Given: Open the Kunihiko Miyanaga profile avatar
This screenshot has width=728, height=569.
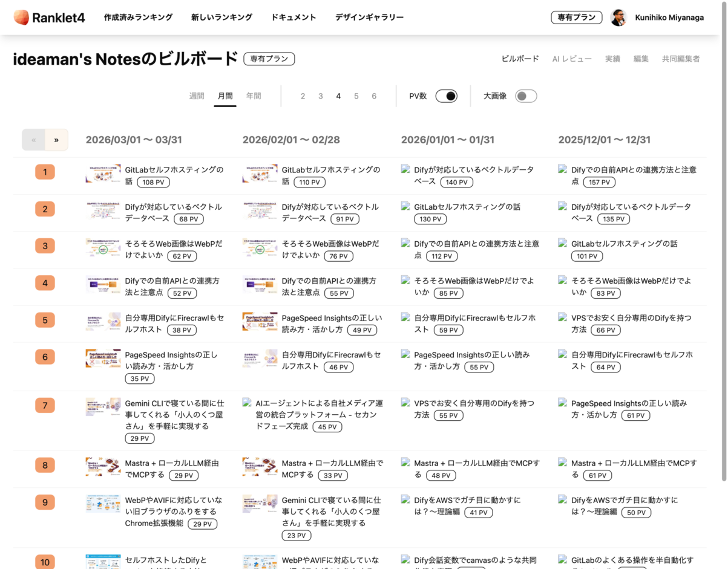Looking at the screenshot, I should tap(618, 18).
